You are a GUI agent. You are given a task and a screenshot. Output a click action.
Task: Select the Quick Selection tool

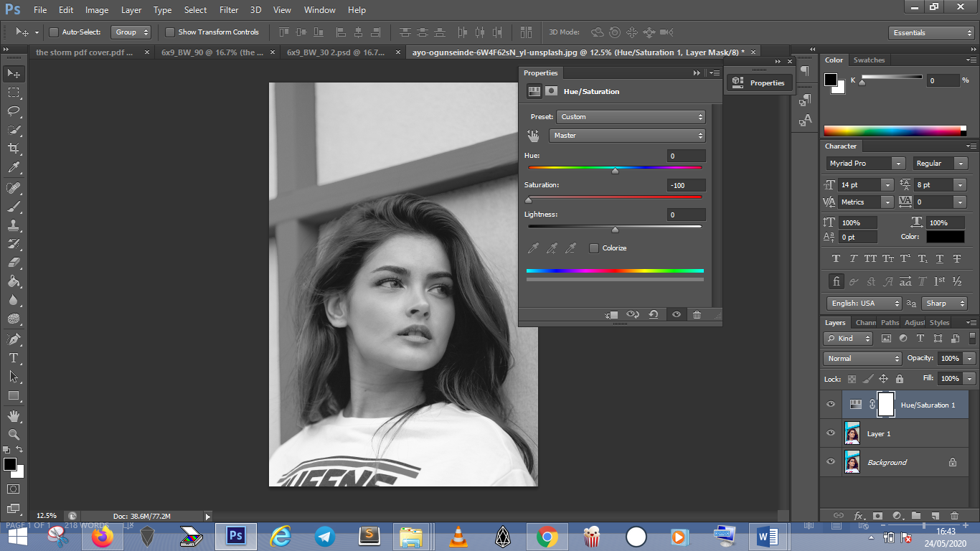coord(14,130)
